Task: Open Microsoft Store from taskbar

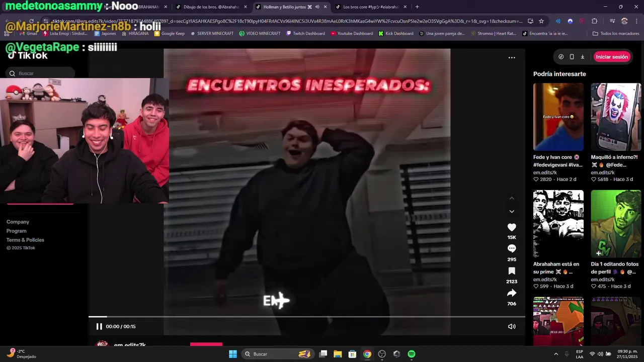Action: tap(352, 354)
